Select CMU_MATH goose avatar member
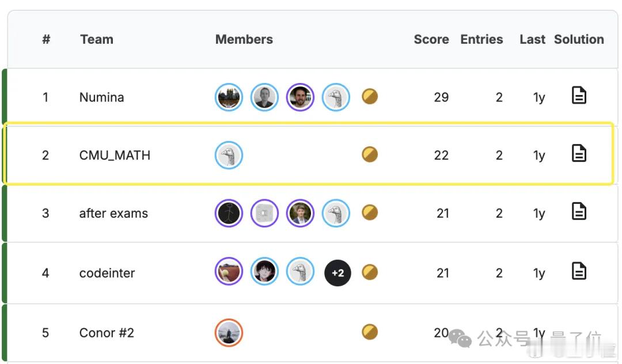The width and height of the screenshot is (622, 364). click(229, 155)
